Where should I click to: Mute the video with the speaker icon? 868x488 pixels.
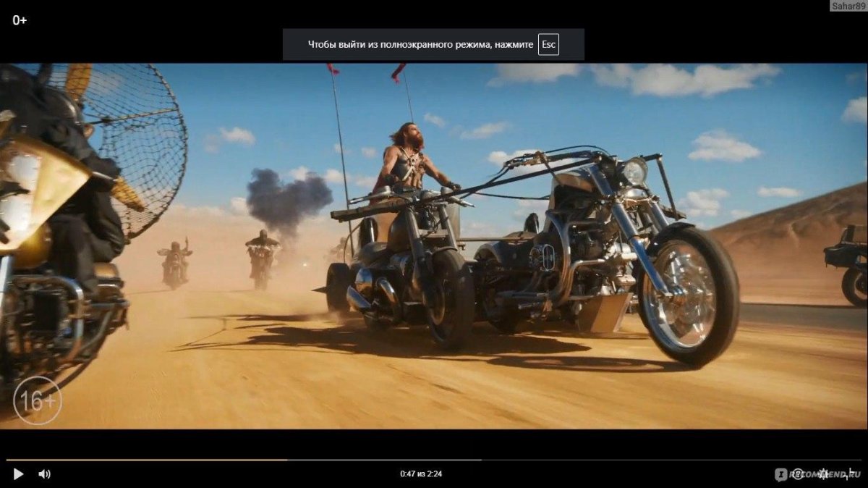click(44, 474)
